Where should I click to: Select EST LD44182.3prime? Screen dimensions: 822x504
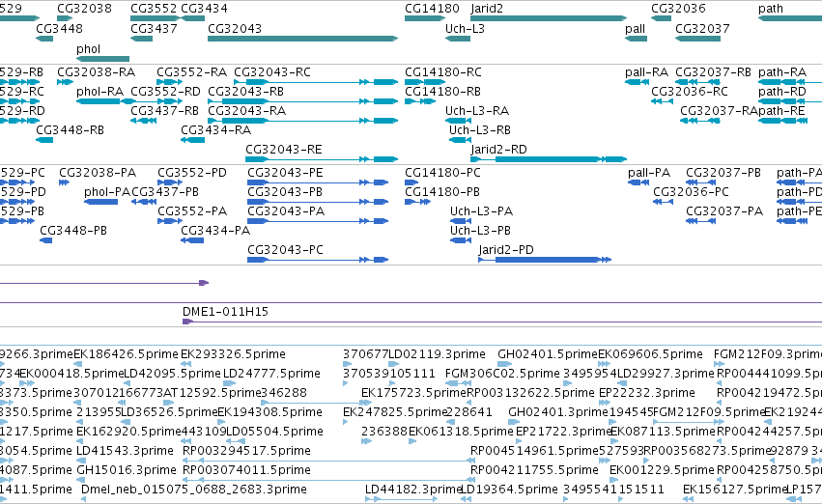pos(413,490)
